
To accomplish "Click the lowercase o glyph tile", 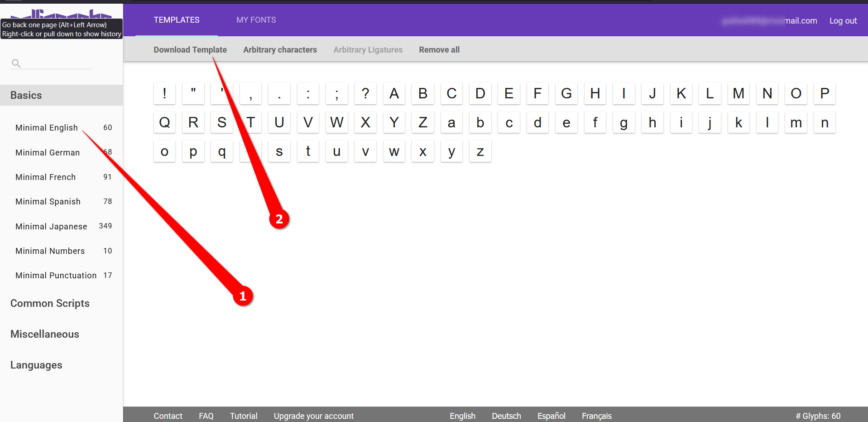I will 164,151.
